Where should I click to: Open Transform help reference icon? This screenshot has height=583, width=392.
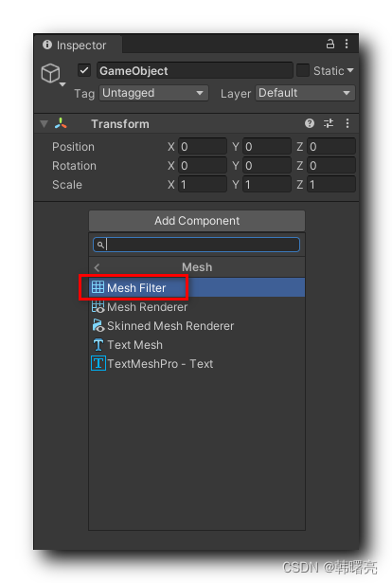[310, 123]
